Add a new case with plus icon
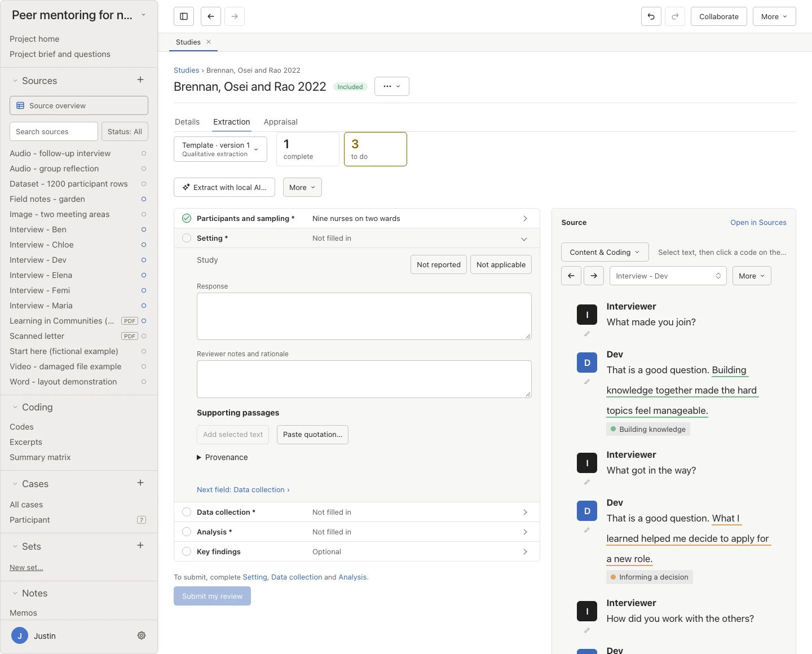The width and height of the screenshot is (812, 654). pyautogui.click(x=140, y=483)
